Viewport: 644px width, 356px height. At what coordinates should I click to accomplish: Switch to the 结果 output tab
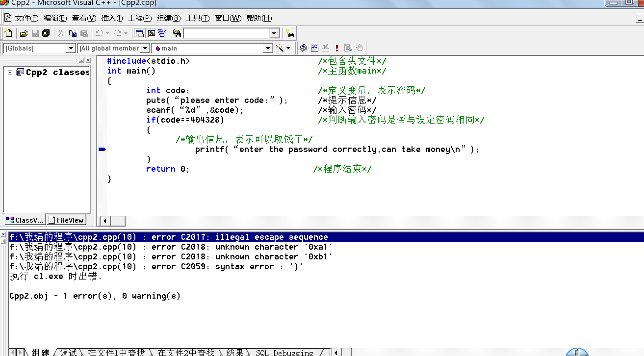[234, 352]
